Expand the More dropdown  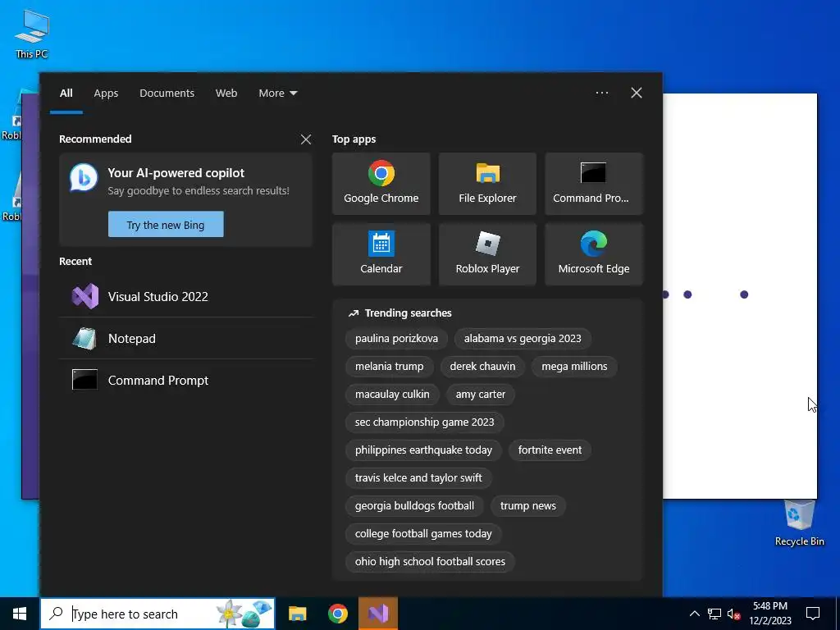(x=277, y=94)
